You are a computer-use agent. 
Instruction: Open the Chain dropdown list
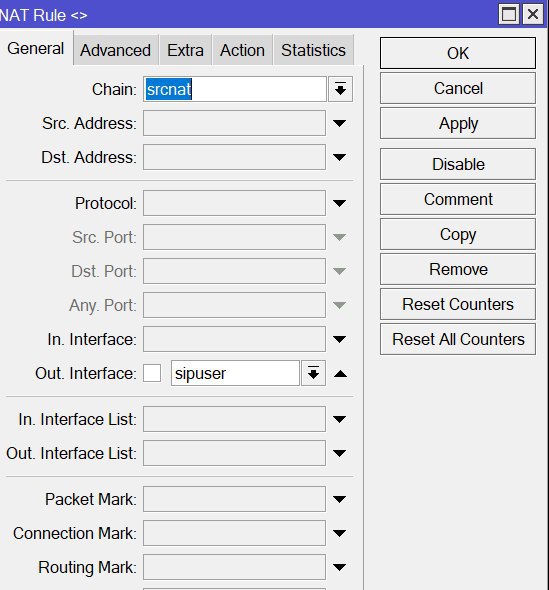coord(340,89)
